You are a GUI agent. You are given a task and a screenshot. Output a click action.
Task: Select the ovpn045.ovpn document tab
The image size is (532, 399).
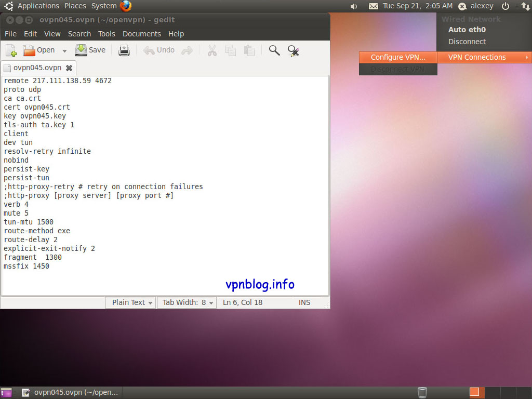click(37, 68)
